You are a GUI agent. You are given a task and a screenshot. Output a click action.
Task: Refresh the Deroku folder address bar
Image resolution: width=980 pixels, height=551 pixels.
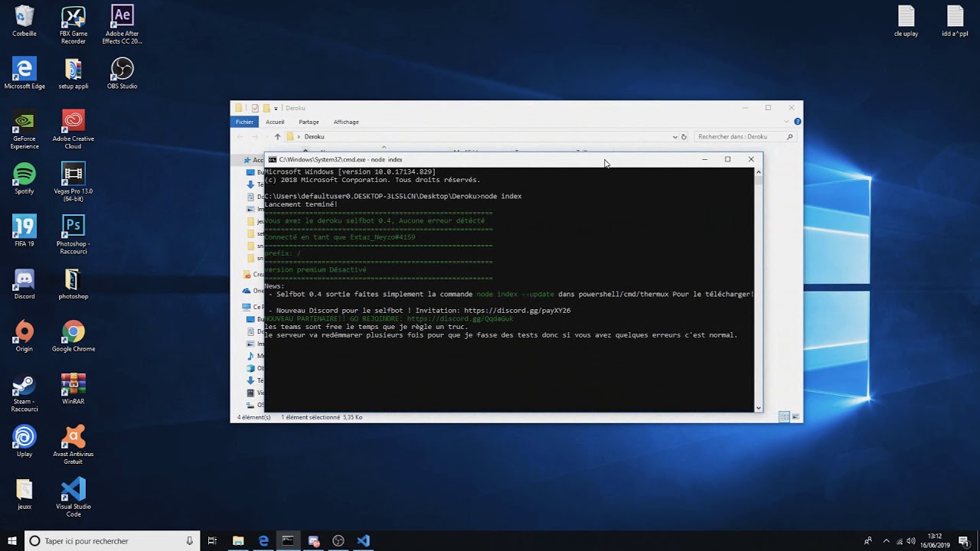click(x=684, y=137)
